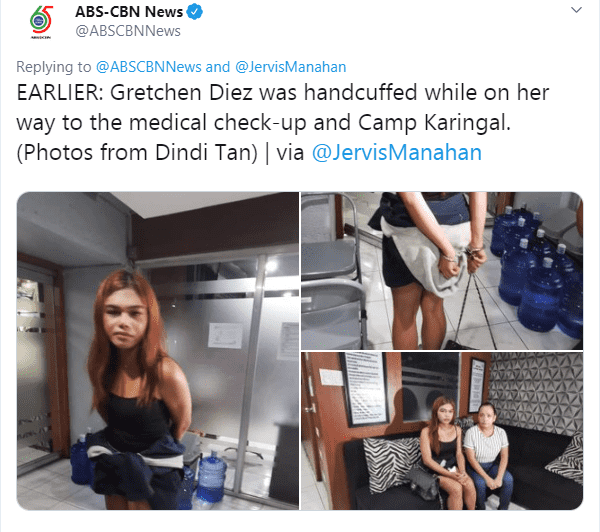Viewport: 600px width, 532px height.
Task: Click zebra-print pillow in the couch photo
Action: pos(390,463)
